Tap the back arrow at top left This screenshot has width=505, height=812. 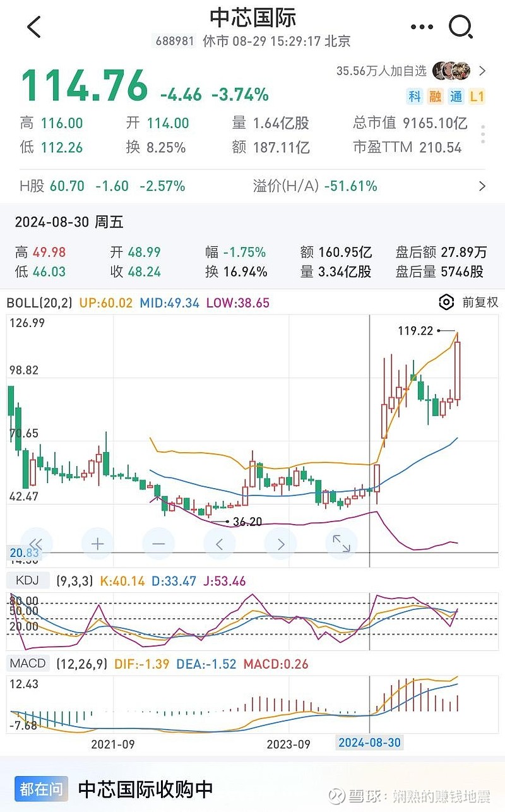point(33,27)
